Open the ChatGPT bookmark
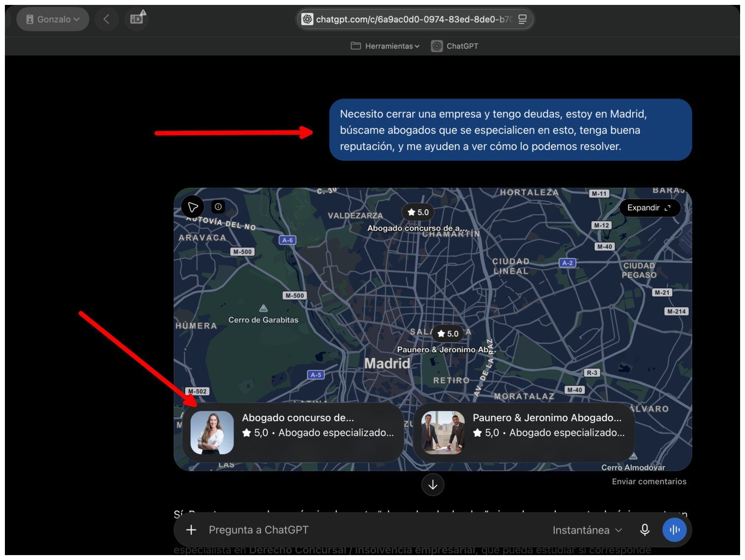Viewport: 745px width, 560px height. (455, 46)
